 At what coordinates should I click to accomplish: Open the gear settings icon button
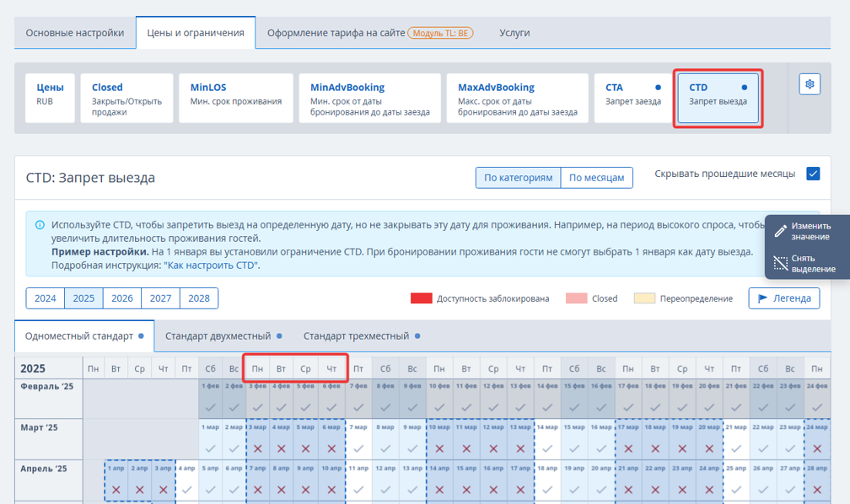[810, 84]
